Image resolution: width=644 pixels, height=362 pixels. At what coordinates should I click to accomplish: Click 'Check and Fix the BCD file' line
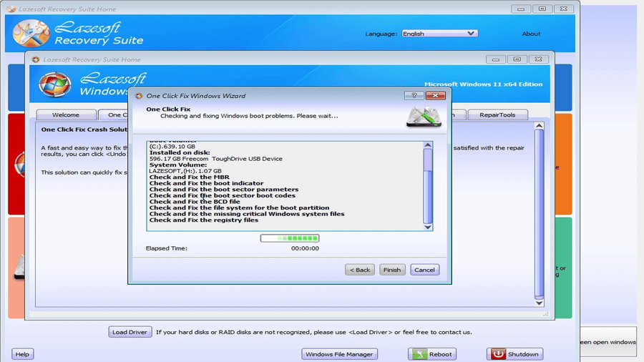195,202
